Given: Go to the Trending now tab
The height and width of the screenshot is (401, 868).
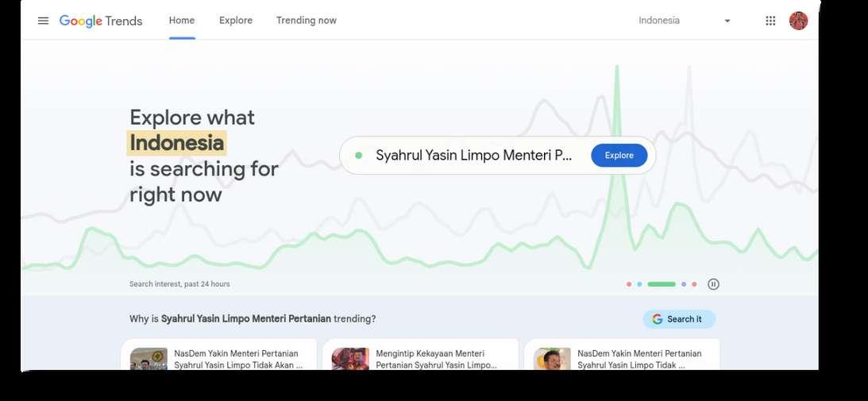Looking at the screenshot, I should pyautogui.click(x=306, y=21).
